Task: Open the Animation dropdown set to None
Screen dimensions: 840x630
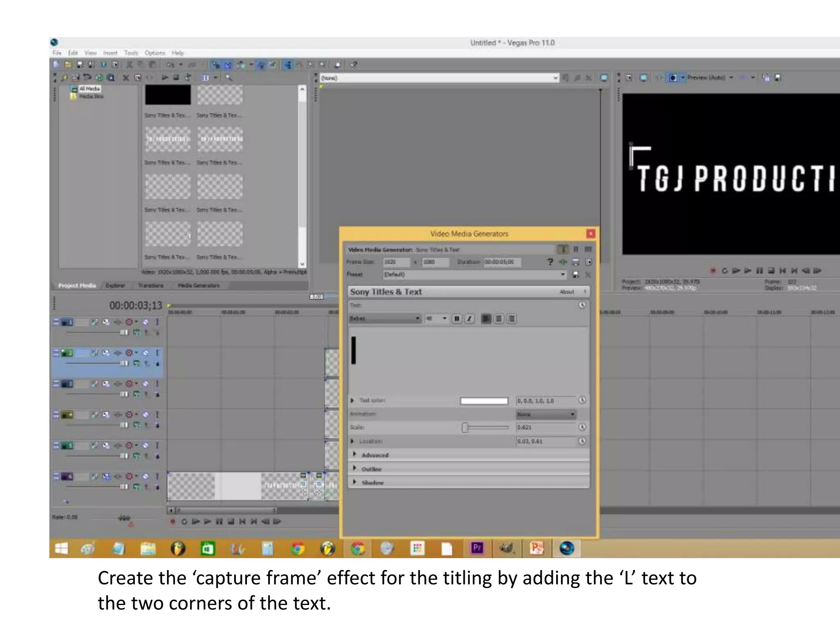Action: [x=546, y=414]
